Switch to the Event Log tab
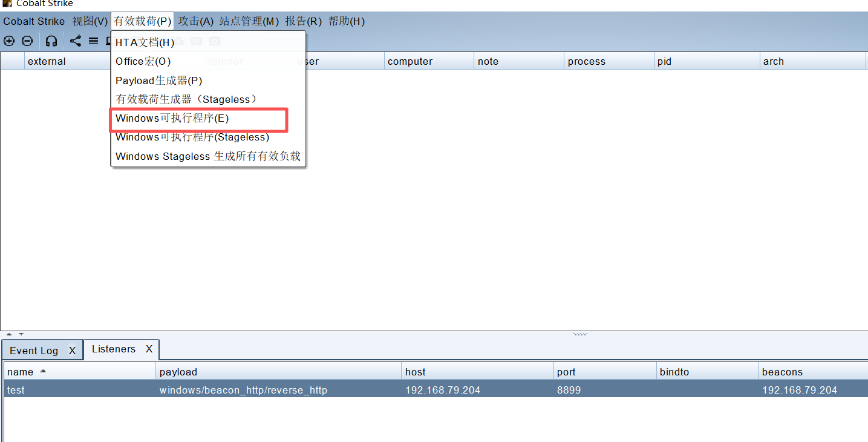The height and width of the screenshot is (442, 868). [x=34, y=351]
